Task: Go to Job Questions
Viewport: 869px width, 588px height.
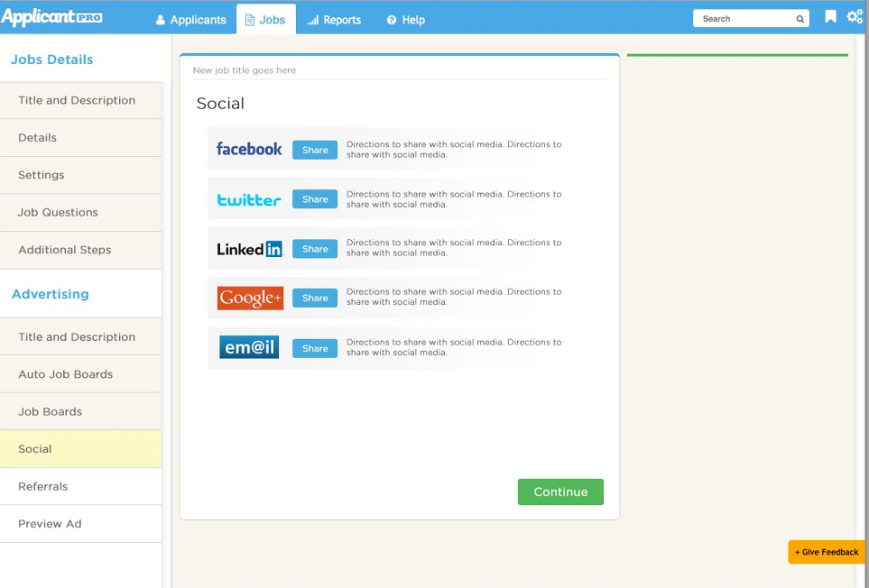Action: coord(81,213)
